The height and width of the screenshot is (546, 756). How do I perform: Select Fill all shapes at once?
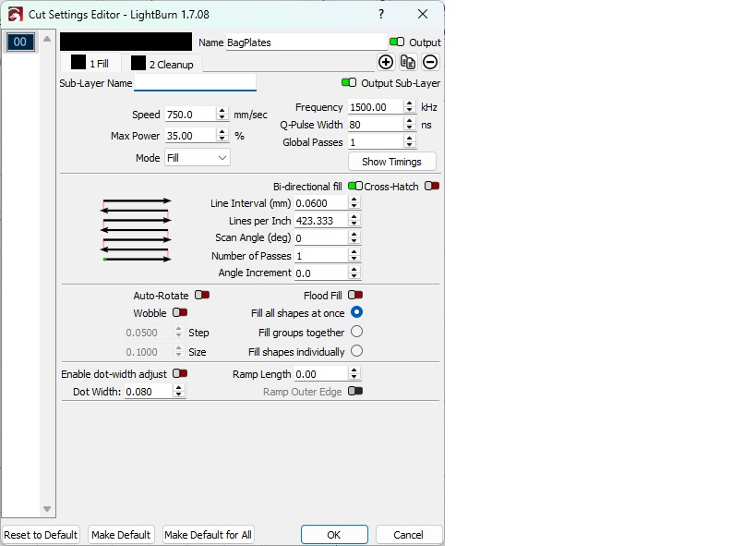click(x=357, y=312)
